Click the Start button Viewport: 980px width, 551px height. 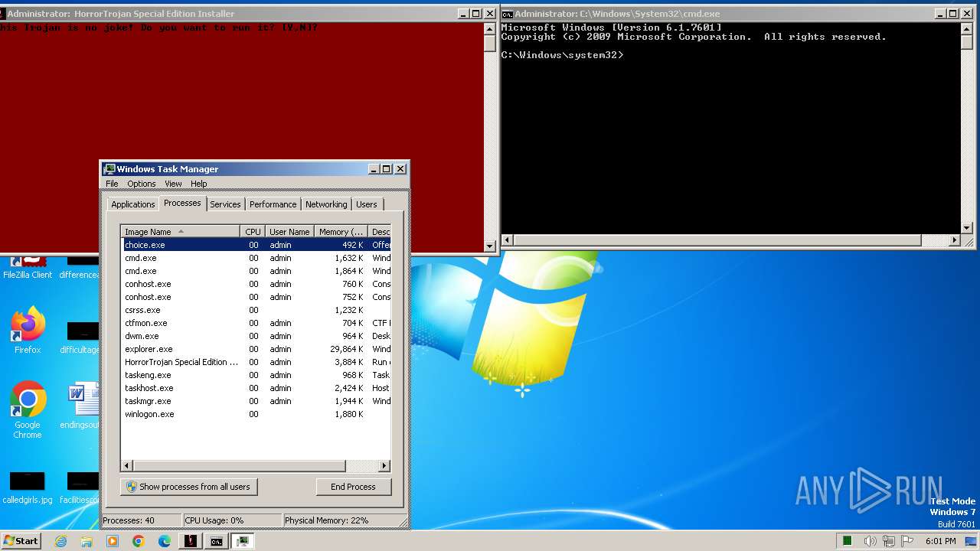click(x=21, y=541)
